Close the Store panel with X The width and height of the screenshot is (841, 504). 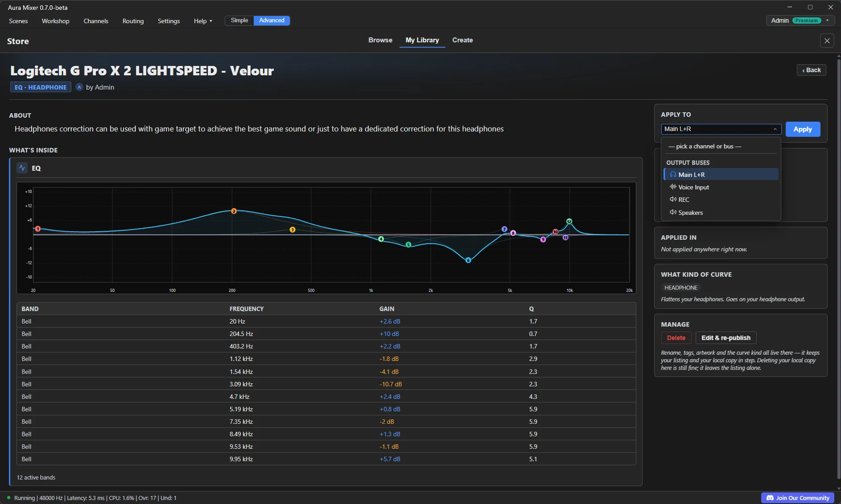[827, 41]
